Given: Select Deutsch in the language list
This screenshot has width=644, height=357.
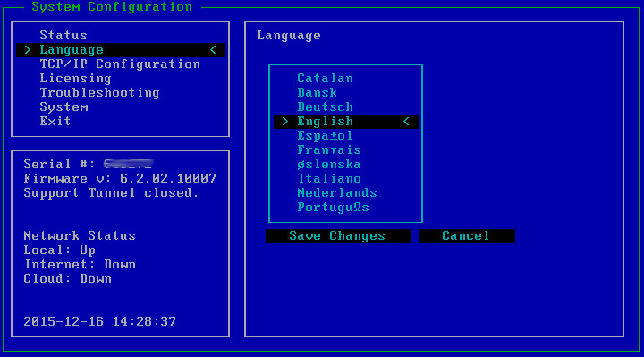Looking at the screenshot, I should (325, 107).
